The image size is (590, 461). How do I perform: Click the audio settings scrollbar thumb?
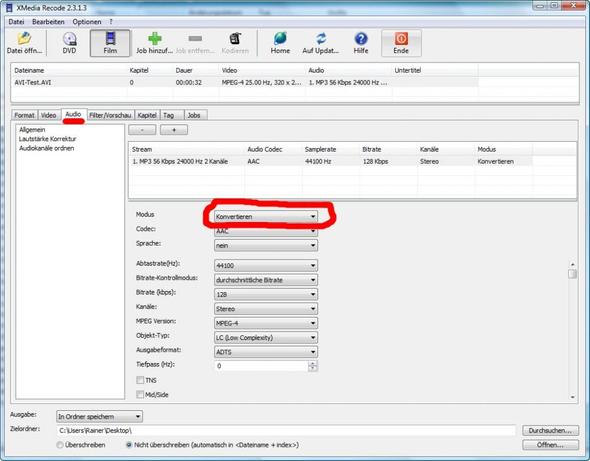pyautogui.click(x=572, y=274)
